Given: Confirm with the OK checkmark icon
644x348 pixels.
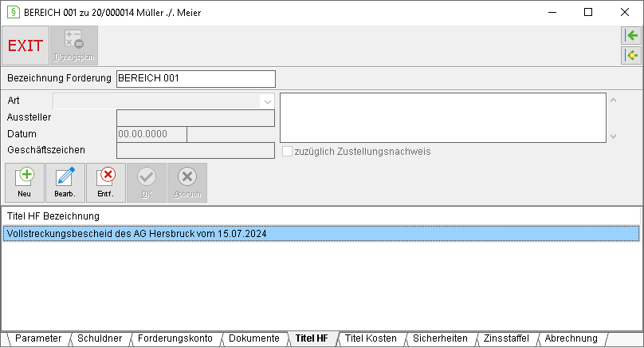Looking at the screenshot, I should pos(146,183).
